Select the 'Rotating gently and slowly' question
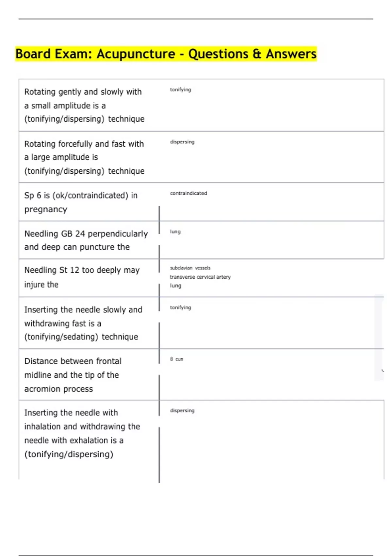 [84, 105]
